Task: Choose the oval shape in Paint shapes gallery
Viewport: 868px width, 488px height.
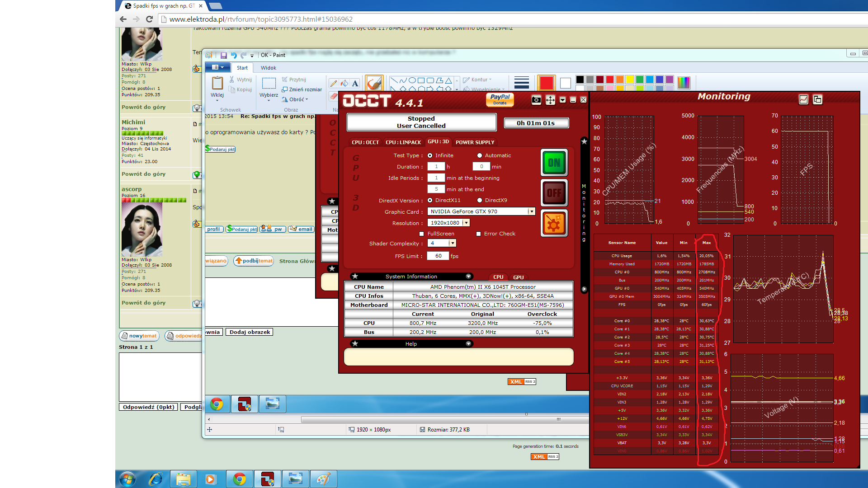Action: coord(412,80)
